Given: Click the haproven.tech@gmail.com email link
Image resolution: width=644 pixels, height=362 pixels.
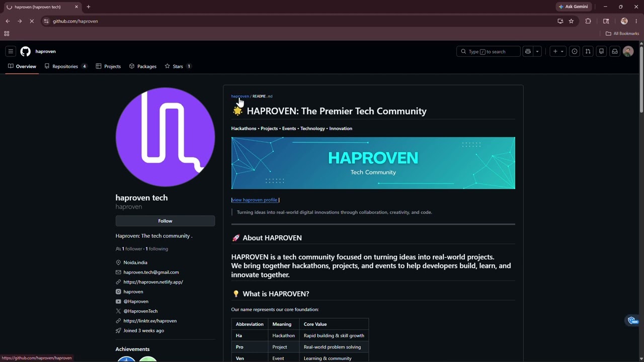Looking at the screenshot, I should 151,272.
